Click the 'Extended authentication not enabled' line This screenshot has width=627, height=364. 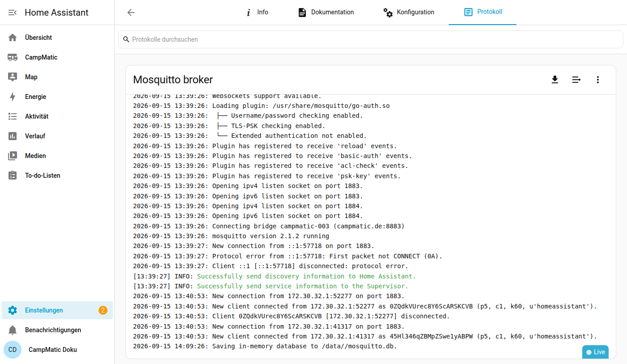(250, 136)
